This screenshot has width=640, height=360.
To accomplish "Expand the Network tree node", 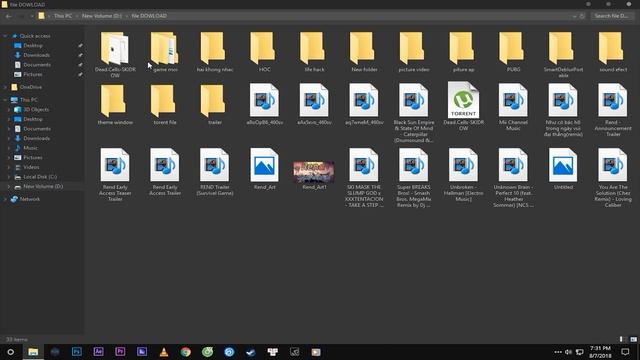I will click(x=5, y=199).
